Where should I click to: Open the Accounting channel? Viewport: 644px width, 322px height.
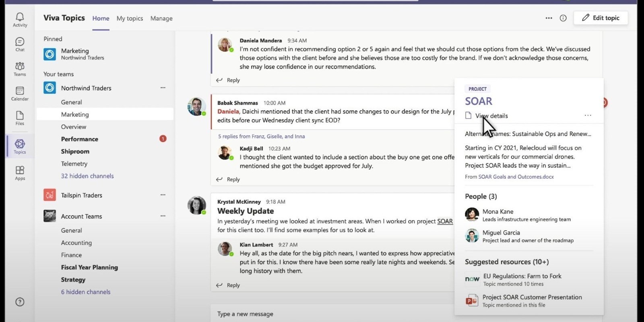tap(76, 243)
